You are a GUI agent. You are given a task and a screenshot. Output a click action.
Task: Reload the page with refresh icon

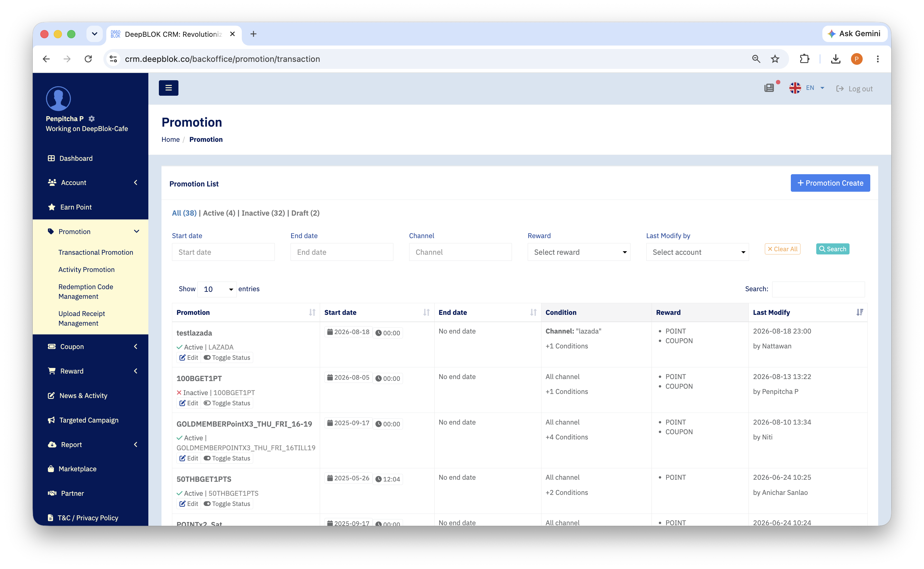click(x=88, y=59)
